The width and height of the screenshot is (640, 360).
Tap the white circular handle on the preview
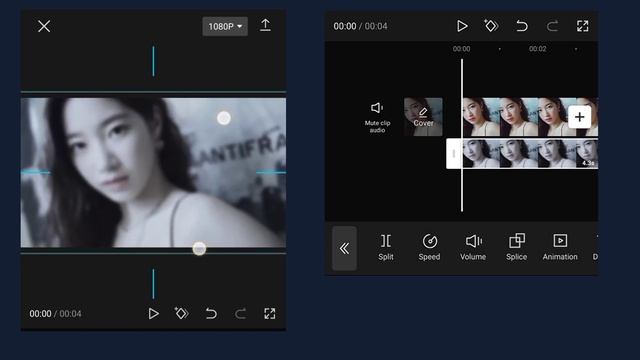tap(224, 118)
